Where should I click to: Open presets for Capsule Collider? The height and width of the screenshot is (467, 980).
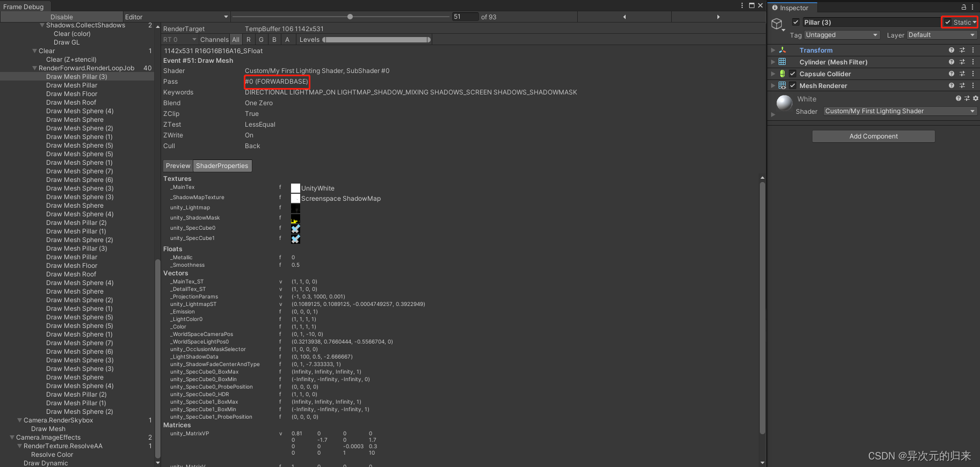point(962,74)
